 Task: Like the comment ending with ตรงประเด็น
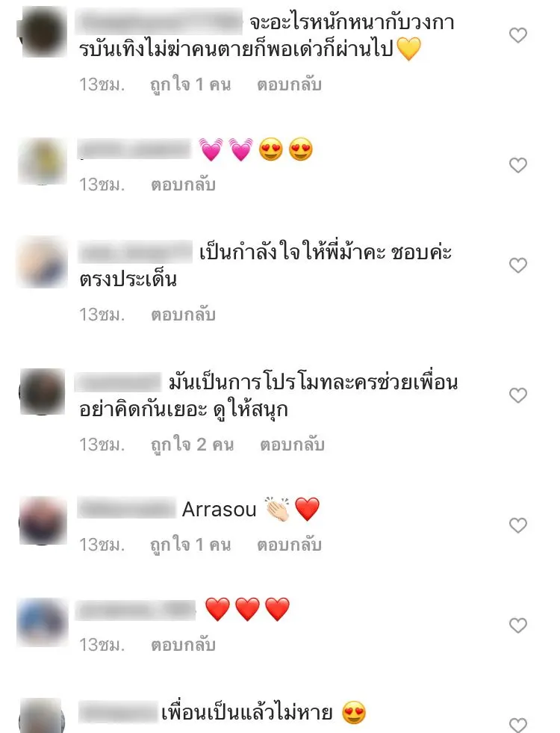(x=518, y=265)
